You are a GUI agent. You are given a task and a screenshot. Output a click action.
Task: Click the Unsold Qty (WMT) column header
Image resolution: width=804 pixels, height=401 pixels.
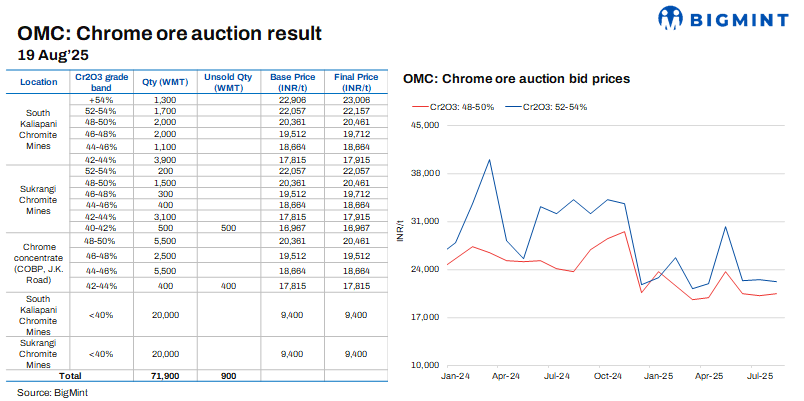[x=229, y=81]
